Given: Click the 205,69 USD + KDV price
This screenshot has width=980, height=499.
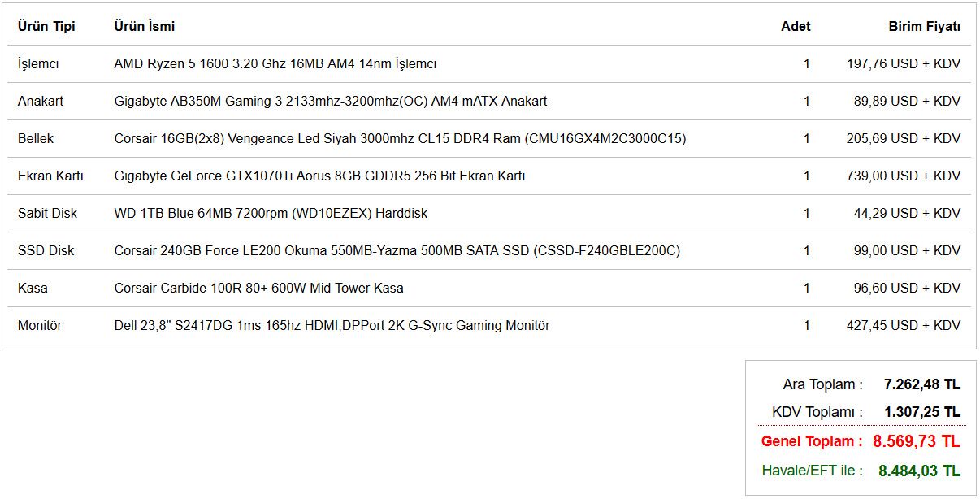Looking at the screenshot, I should click(x=904, y=138).
